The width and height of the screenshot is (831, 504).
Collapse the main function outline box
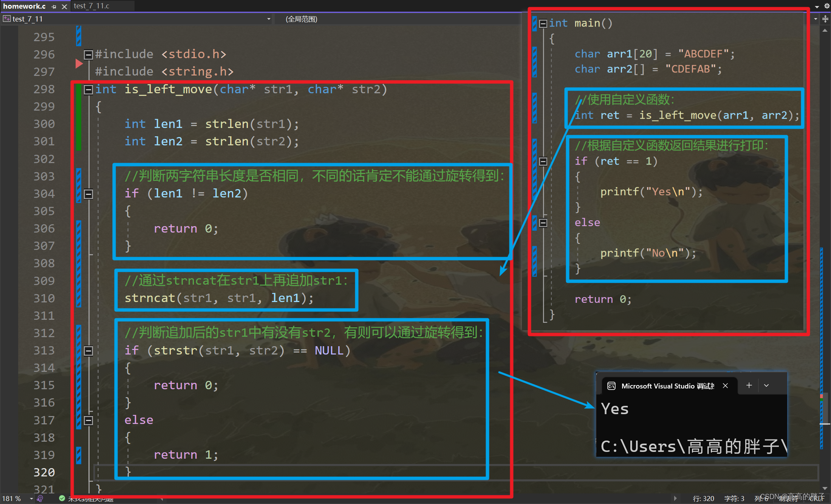[543, 24]
